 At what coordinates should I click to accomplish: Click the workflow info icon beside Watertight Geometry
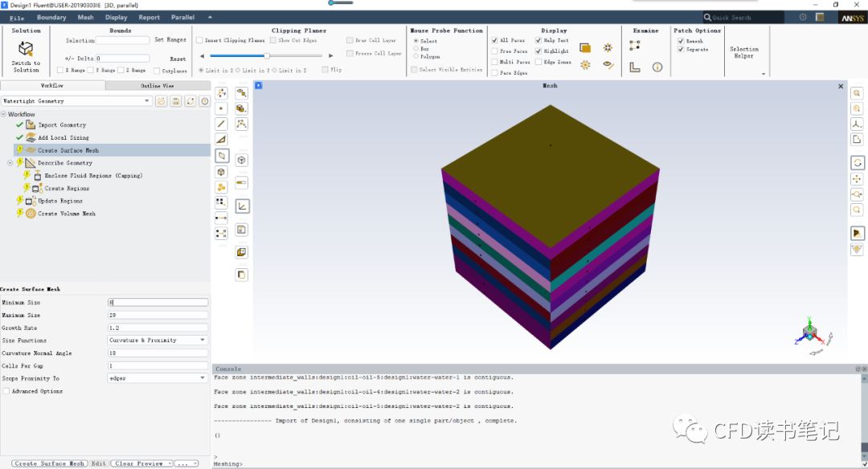tap(205, 101)
